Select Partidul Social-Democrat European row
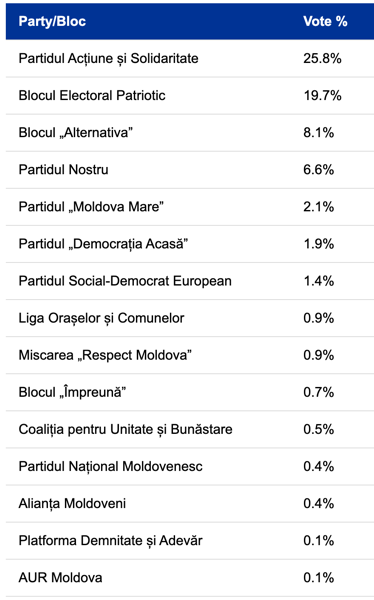The width and height of the screenshot is (374, 600). point(190,281)
